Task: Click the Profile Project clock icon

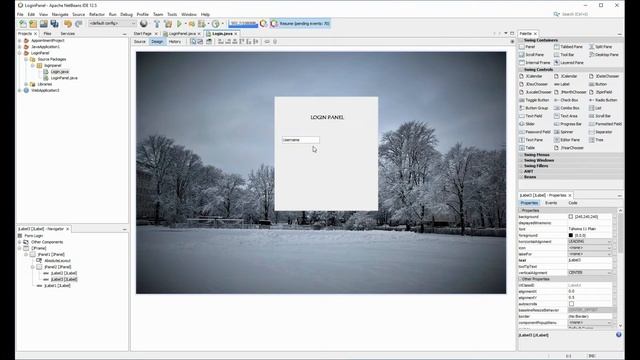Action: (216, 24)
